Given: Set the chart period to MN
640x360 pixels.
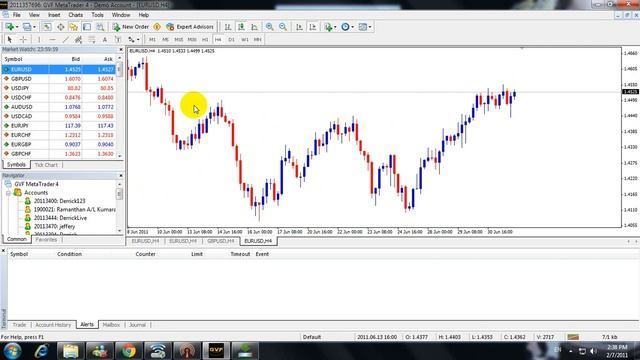Looking at the screenshot, I should 258,40.
